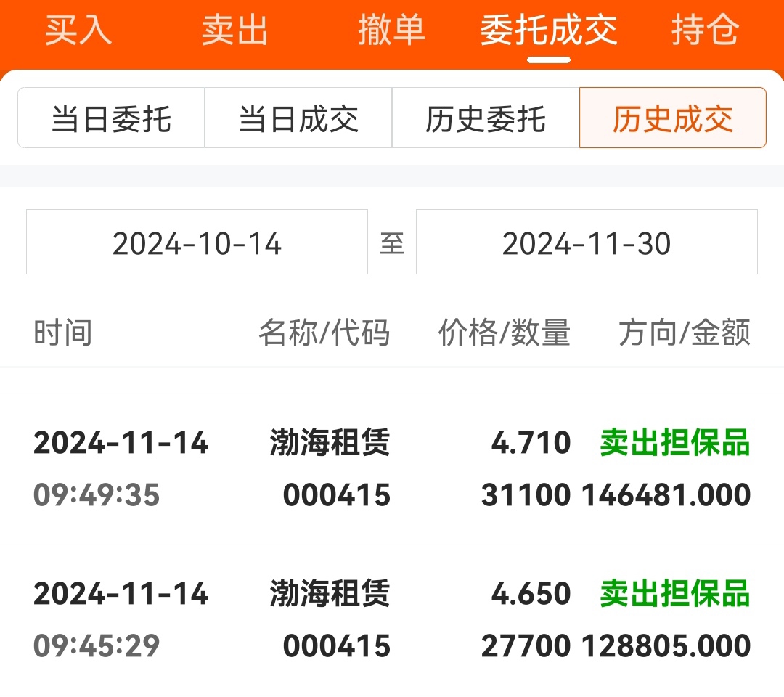
Task: Click the 价格/数量 column header
Action: (504, 333)
